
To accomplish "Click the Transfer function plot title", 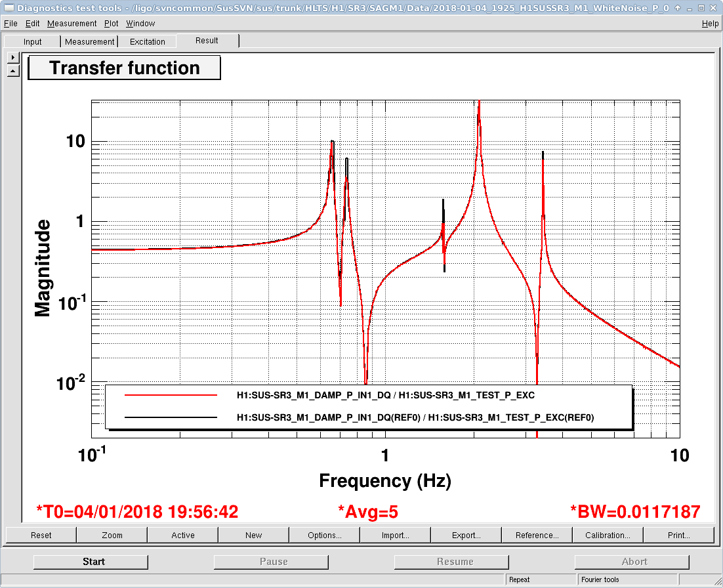I will point(125,68).
